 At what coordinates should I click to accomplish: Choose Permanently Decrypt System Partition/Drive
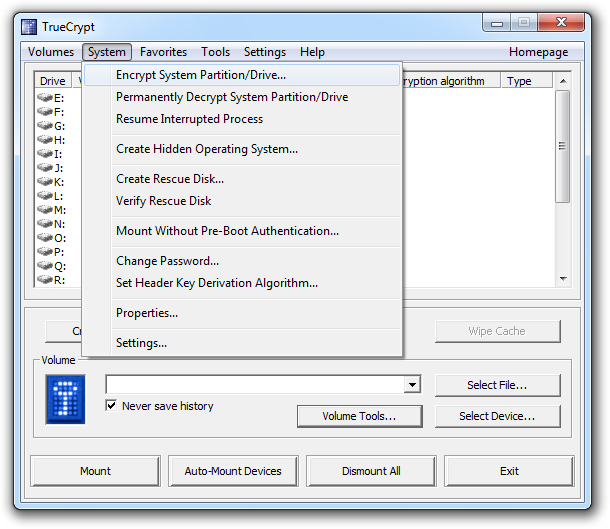(242, 97)
